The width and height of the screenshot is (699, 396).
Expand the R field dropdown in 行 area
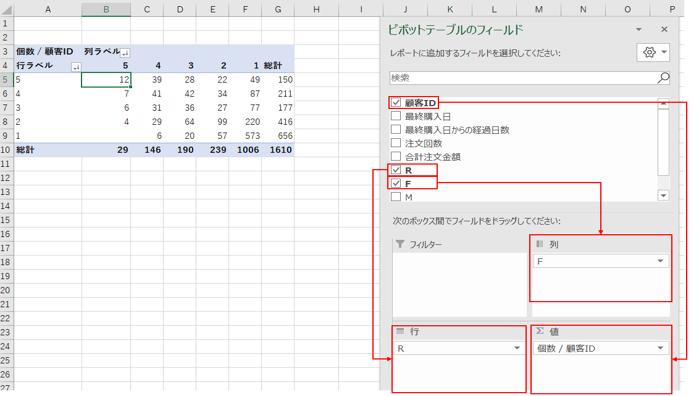[517, 348]
